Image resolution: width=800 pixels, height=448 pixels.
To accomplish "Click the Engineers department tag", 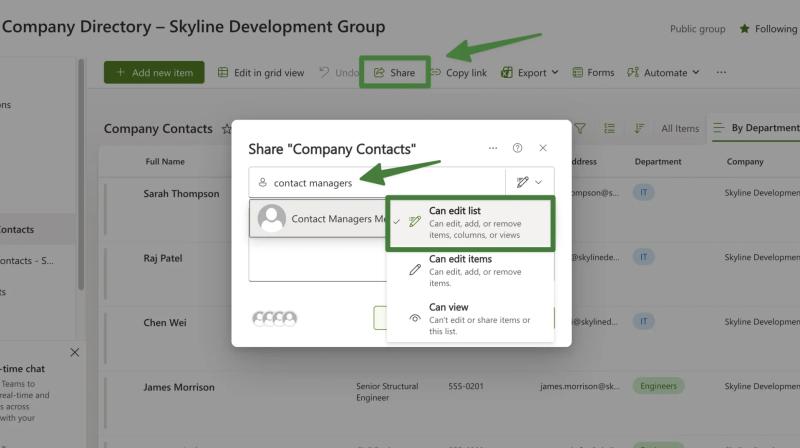I will [x=658, y=386].
